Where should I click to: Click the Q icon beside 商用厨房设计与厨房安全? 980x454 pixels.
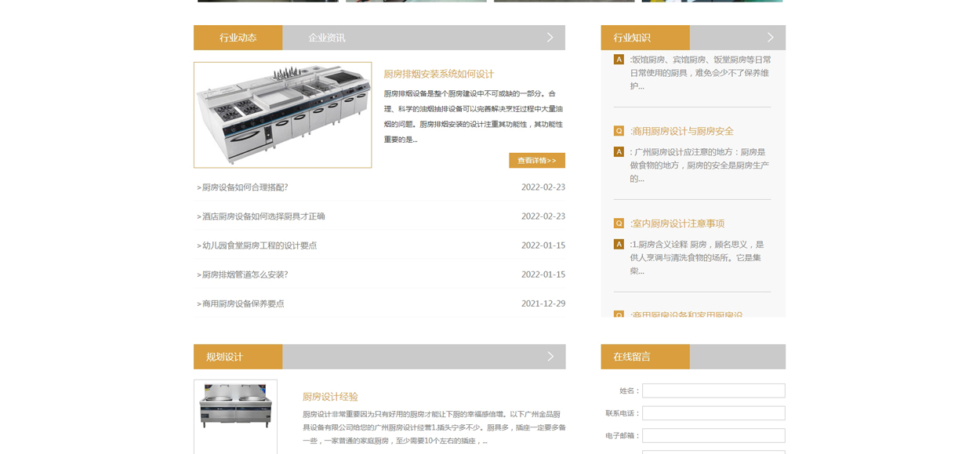619,131
